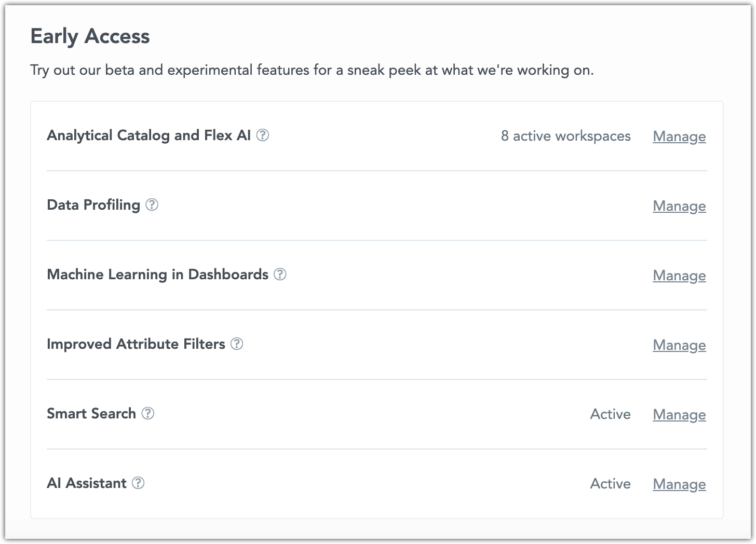The height and width of the screenshot is (544, 756).
Task: Manage the Improved Attribute Filters feature
Action: pyautogui.click(x=679, y=345)
